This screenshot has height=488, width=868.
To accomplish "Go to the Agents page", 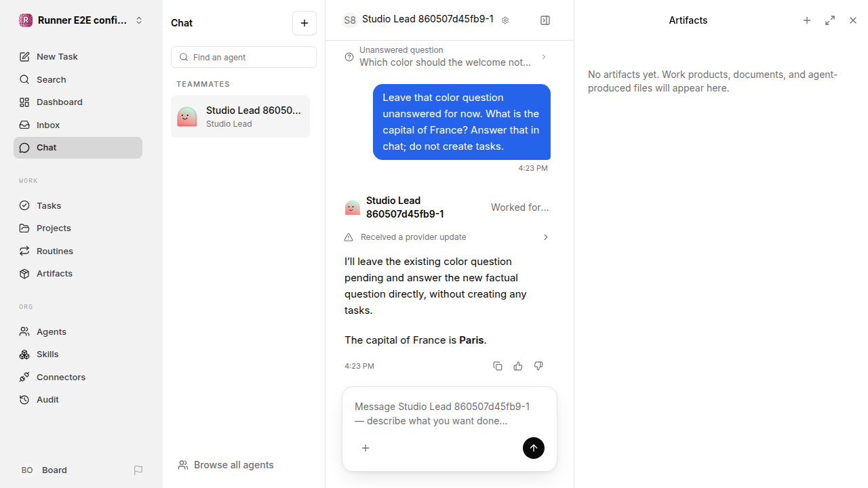I will point(78,331).
